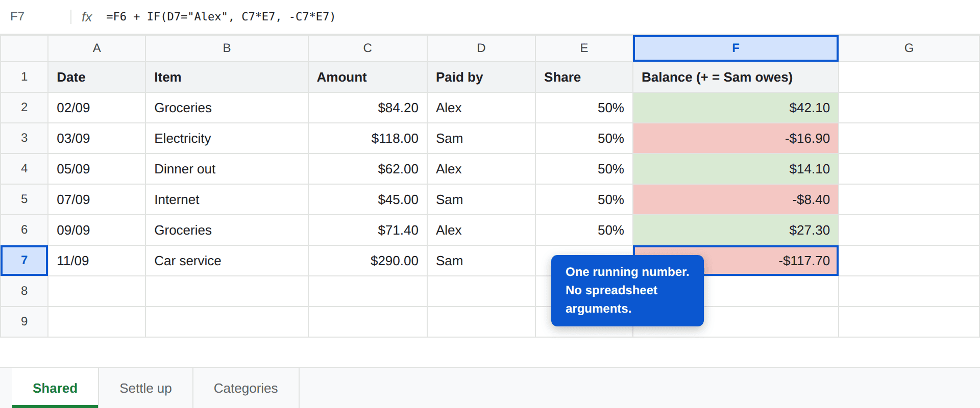
Task: Click the select-all corner box
Action: coord(24,48)
